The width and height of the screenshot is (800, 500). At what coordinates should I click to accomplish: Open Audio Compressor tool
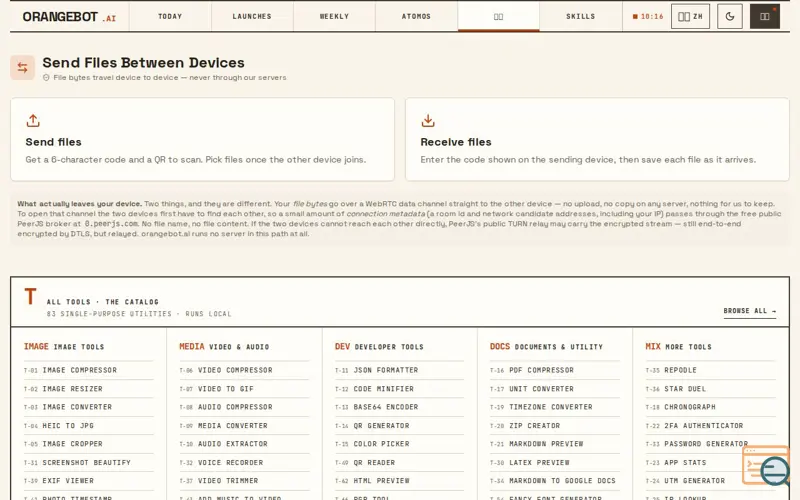pos(244,407)
